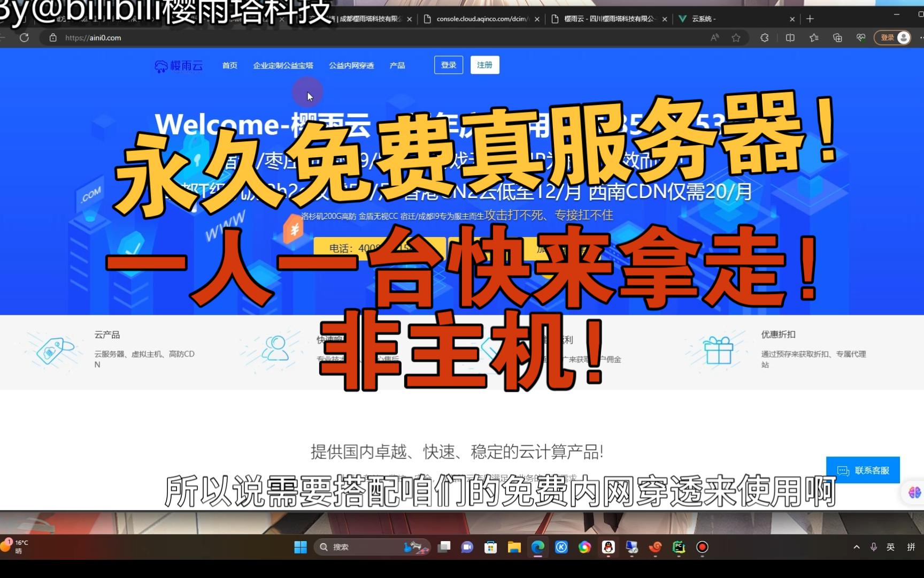Viewport: 924px width, 578px height.
Task: Click the address bar URL aini0.com
Action: [x=93, y=37]
